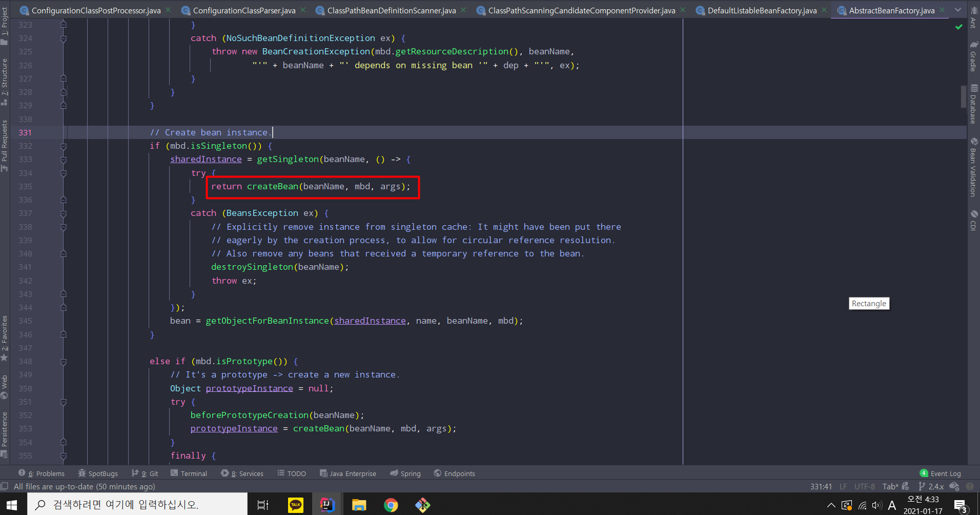Open Go to Line via 331:41 indicator
980x515 pixels.
(x=821, y=486)
